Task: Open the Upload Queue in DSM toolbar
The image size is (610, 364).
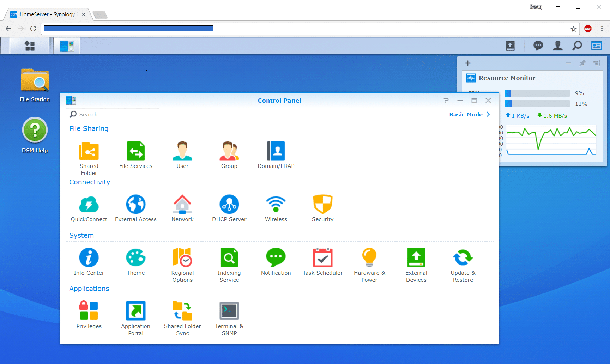Action: [510, 46]
